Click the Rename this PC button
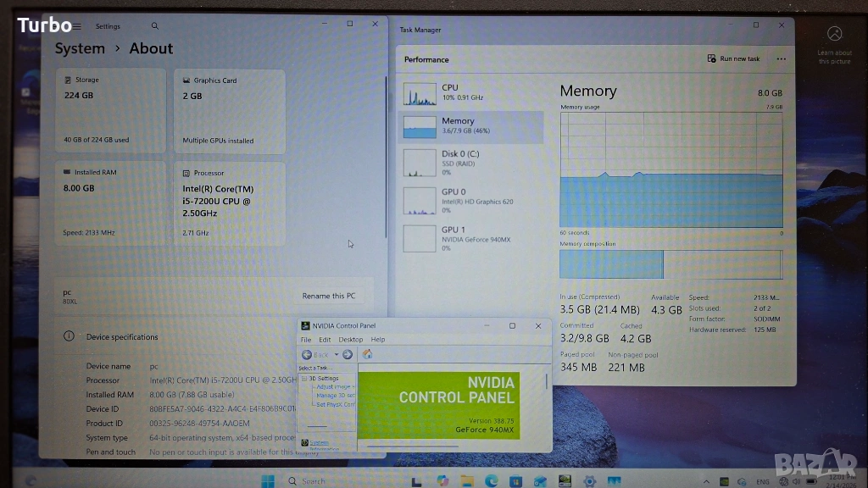Image resolution: width=868 pixels, height=488 pixels. [x=329, y=296]
